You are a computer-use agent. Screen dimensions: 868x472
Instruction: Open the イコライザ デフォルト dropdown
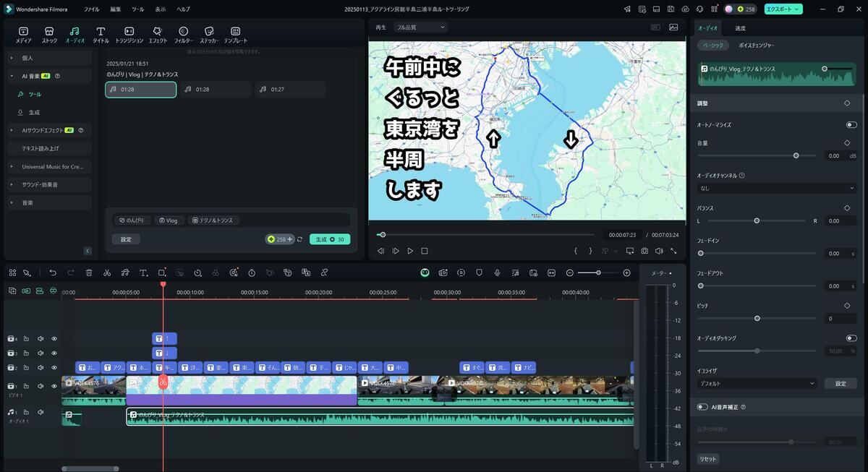point(757,383)
